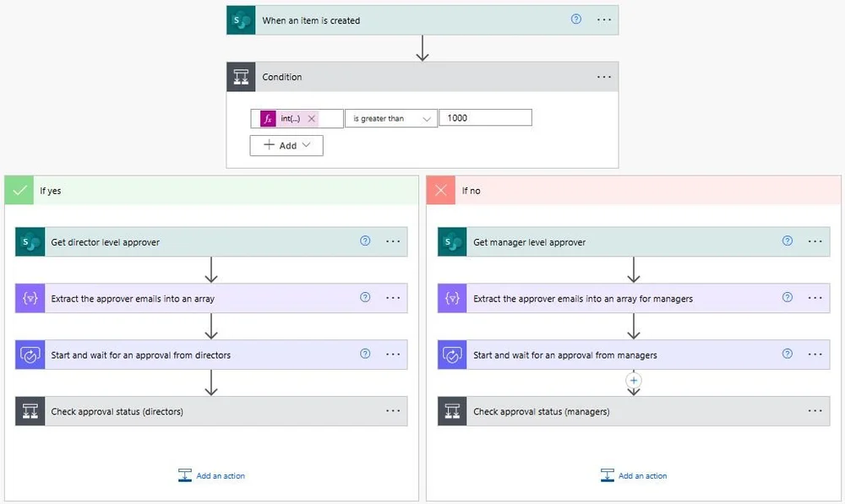Open the help tooltip on 'Extract the approver emails into an array for managers'

point(785,298)
